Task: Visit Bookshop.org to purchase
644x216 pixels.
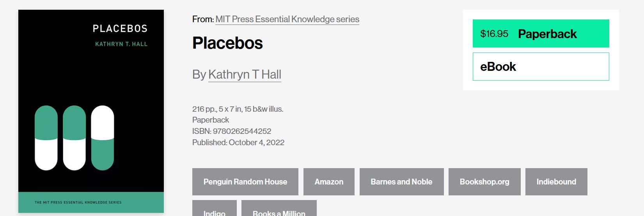Action: point(484,182)
